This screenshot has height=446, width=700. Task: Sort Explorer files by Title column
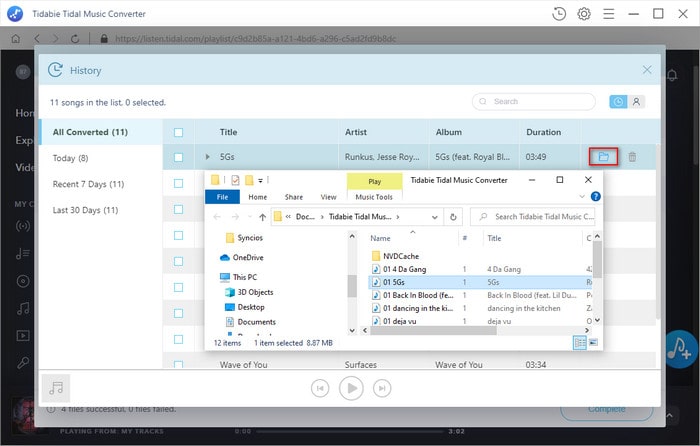[x=494, y=238]
